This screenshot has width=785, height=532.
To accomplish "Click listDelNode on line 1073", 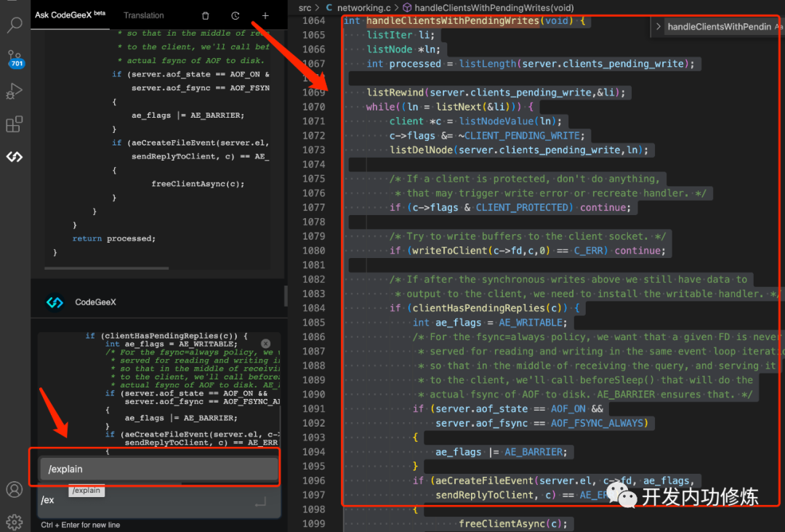I will coord(422,150).
